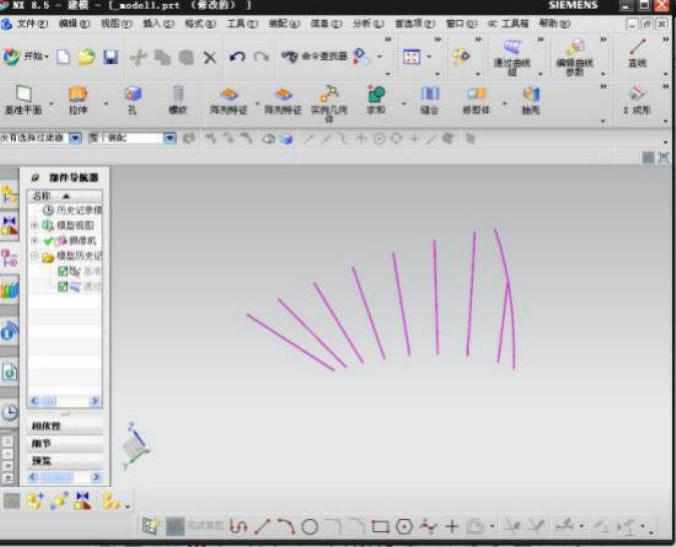The image size is (676, 547).
Task: Click the sketch Line tool in bottom toolbar
Action: coord(262,526)
